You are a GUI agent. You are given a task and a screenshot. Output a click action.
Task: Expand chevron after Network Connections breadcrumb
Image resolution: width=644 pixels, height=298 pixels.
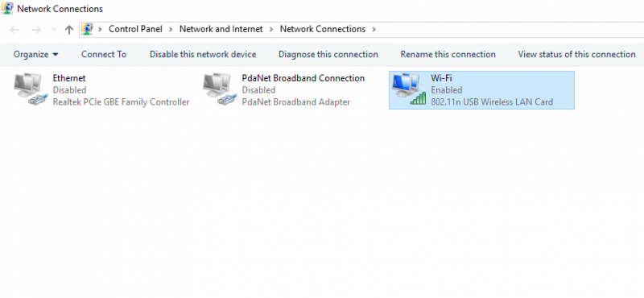click(374, 29)
